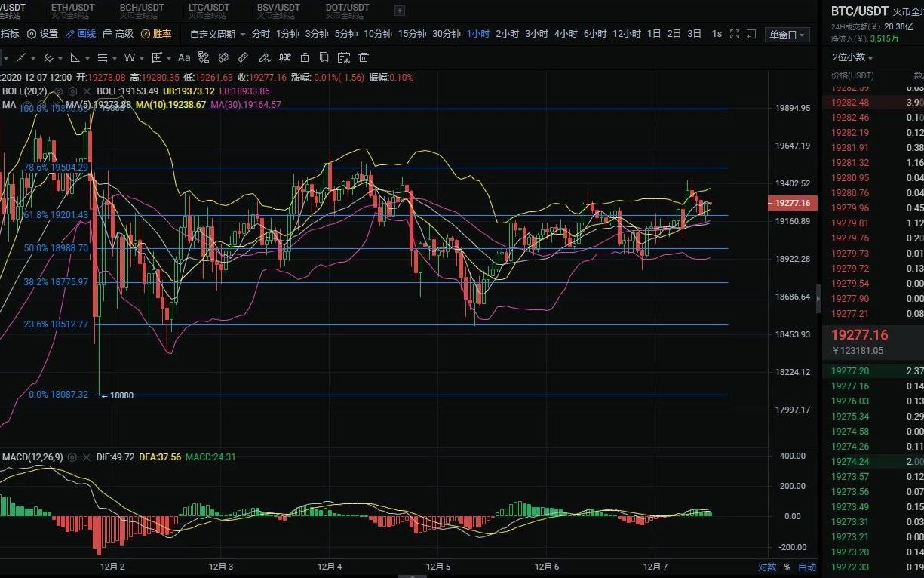The image size is (924, 578).
Task: Select the 1小时 period
Action: [478, 34]
